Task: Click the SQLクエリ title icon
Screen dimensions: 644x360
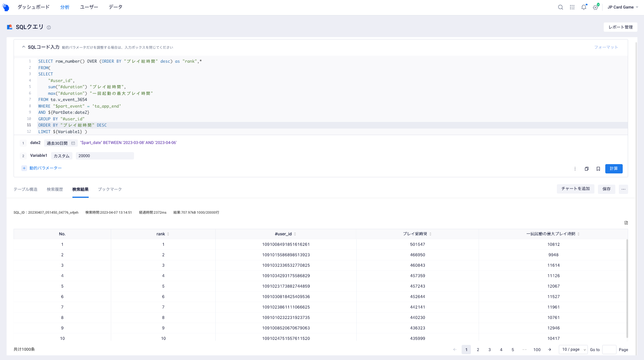Action: point(10,27)
